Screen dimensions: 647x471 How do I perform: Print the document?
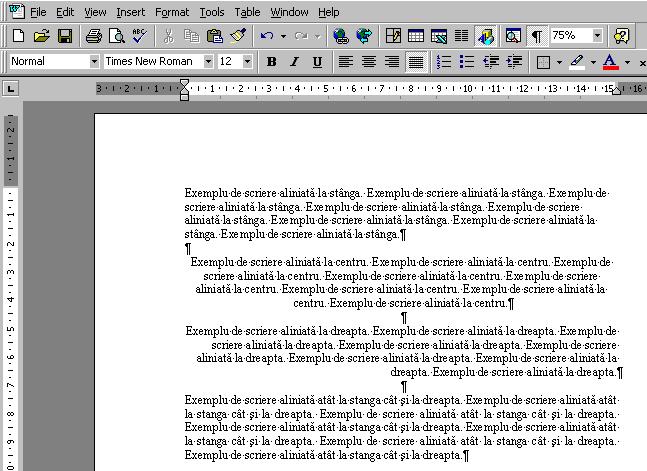pyautogui.click(x=94, y=36)
